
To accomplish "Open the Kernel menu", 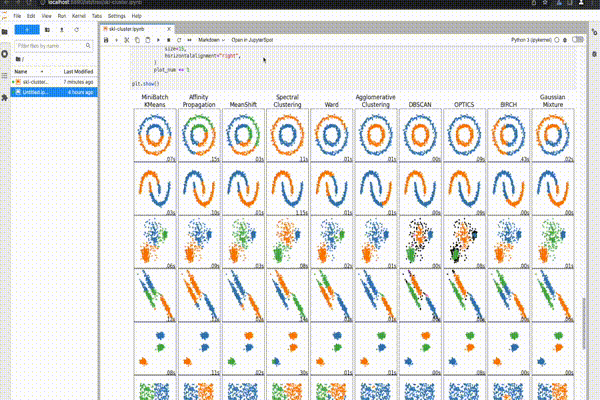I will point(78,16).
